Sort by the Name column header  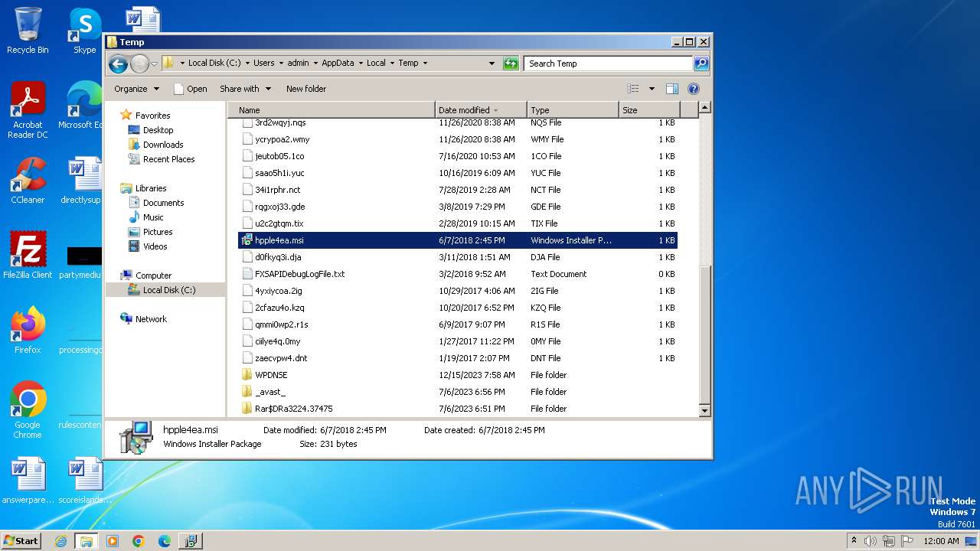pos(332,110)
